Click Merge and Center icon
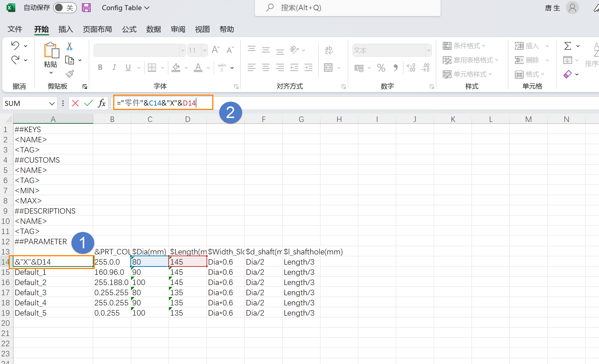This screenshot has height=364, width=599. click(x=328, y=67)
